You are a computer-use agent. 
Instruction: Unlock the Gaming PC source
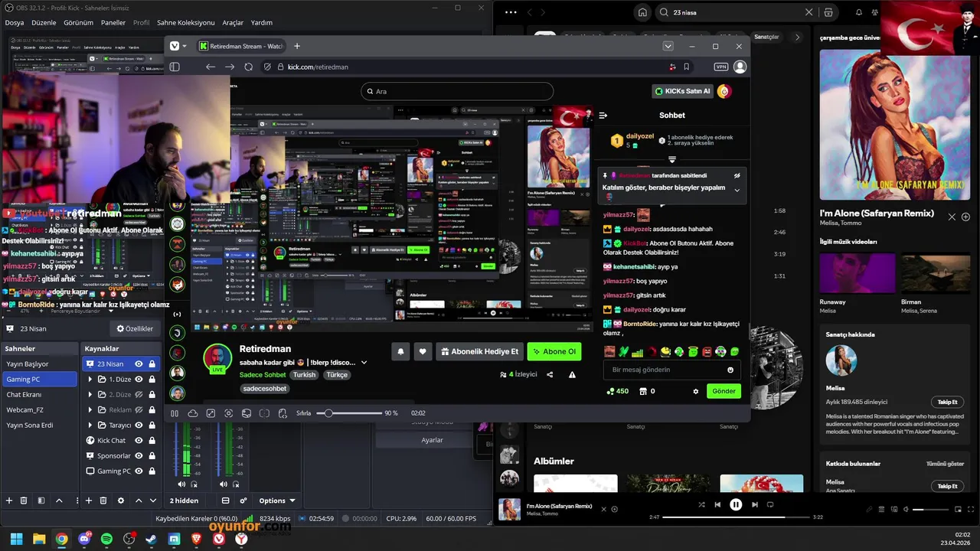click(x=152, y=471)
